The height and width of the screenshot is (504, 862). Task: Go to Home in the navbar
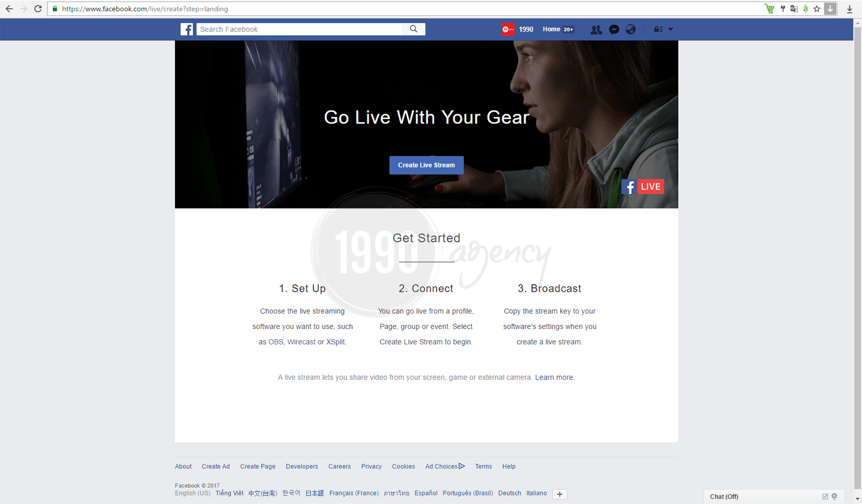[x=551, y=29]
